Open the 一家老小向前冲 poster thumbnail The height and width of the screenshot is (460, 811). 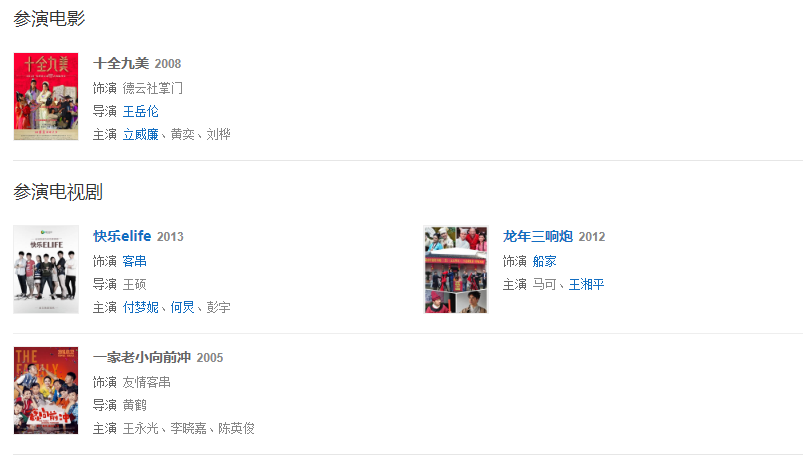(46, 390)
